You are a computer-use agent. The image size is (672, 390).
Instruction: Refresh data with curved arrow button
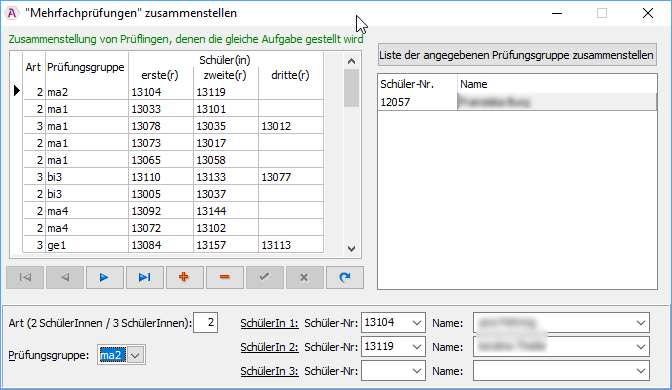[345, 277]
